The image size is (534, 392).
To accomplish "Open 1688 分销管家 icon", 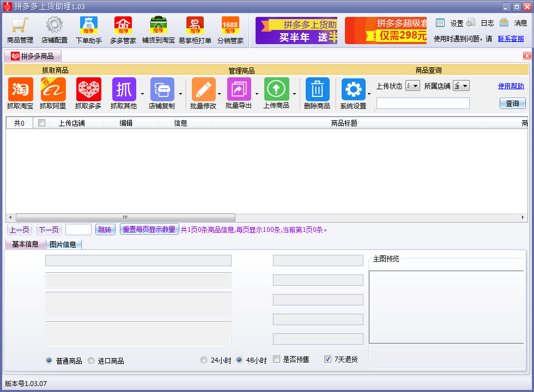I will [x=230, y=30].
